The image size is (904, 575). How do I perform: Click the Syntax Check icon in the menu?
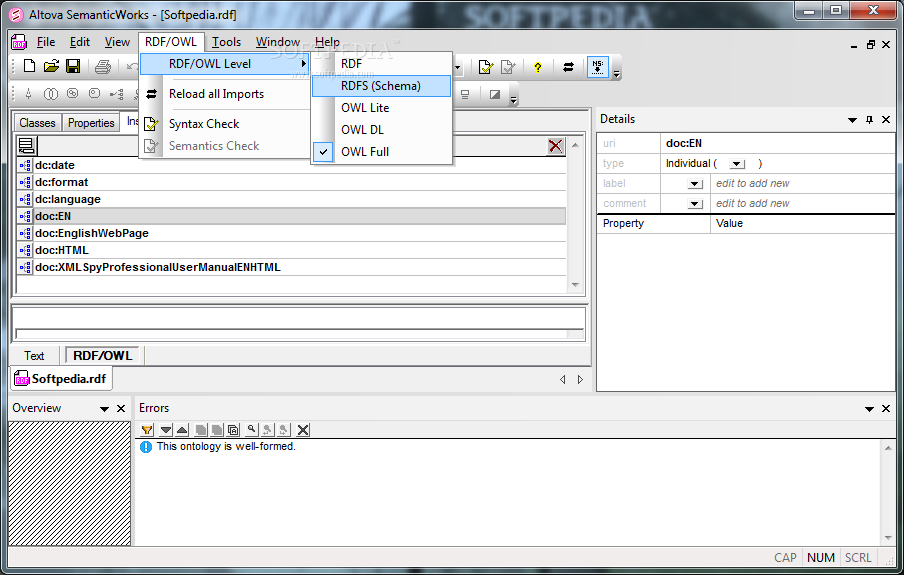(x=151, y=124)
